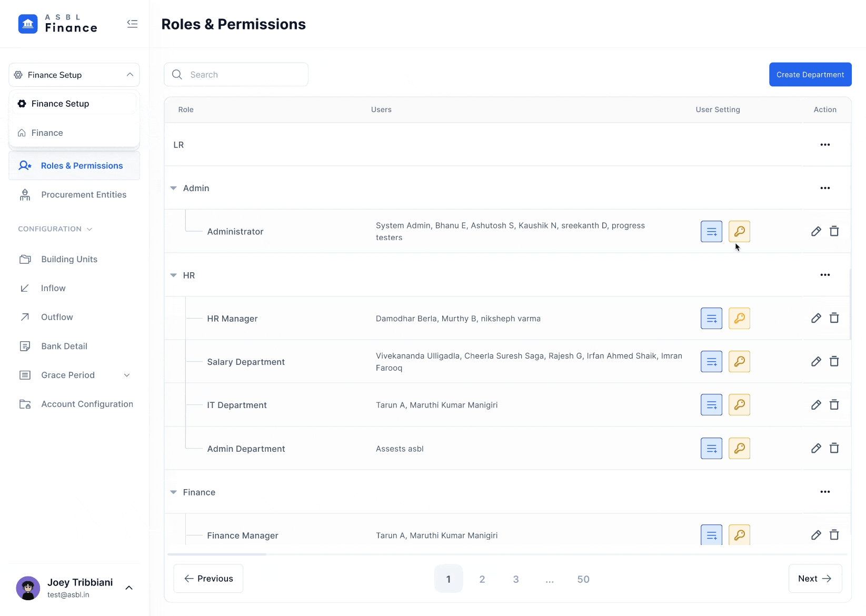Open the key permissions for HR Manager

[739, 318]
